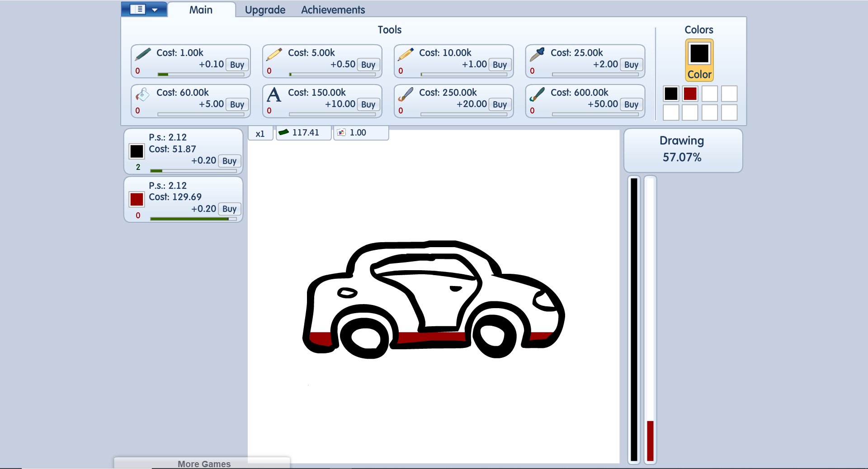Screen dimensions: 868x469
Task: Open the Achievements tab
Action: [333, 10]
